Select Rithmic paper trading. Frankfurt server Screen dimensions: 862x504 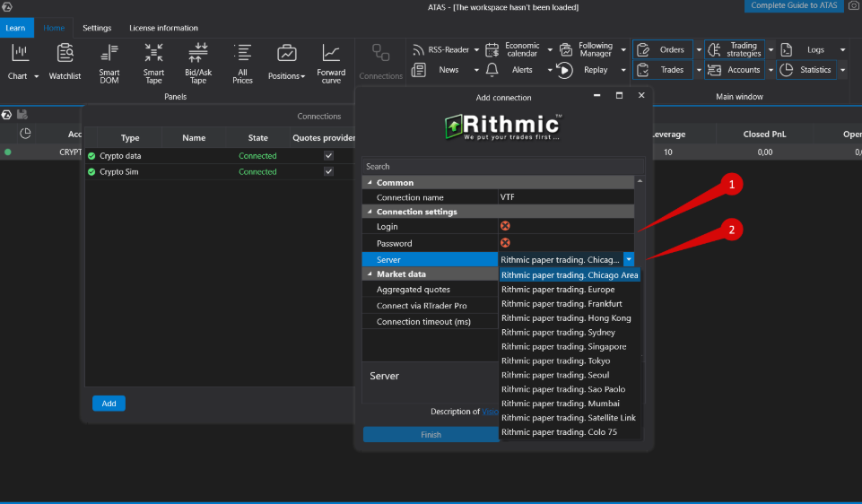pyautogui.click(x=570, y=303)
